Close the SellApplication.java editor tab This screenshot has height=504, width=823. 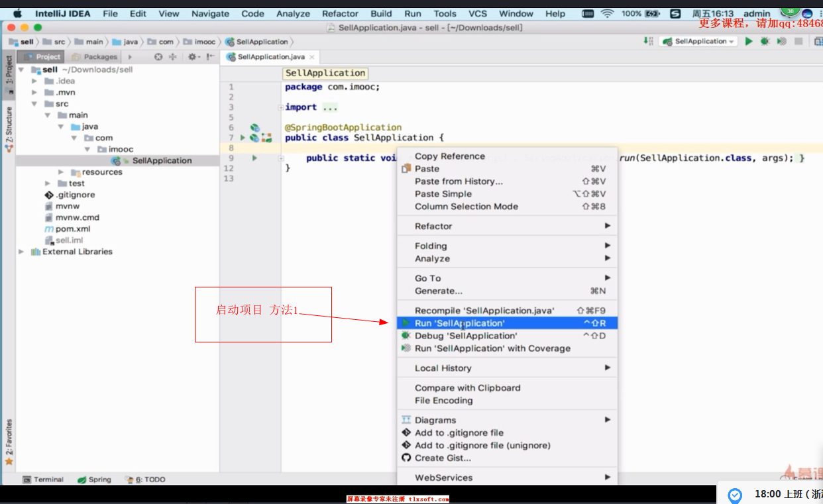click(x=311, y=58)
